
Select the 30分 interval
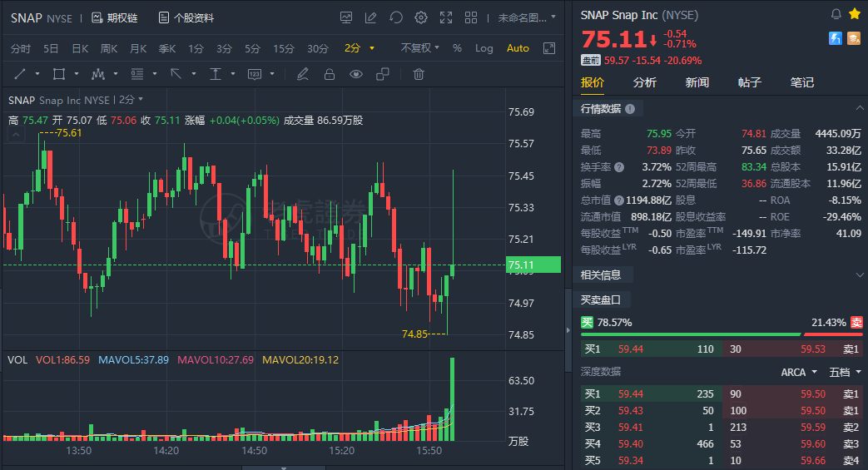pyautogui.click(x=318, y=49)
